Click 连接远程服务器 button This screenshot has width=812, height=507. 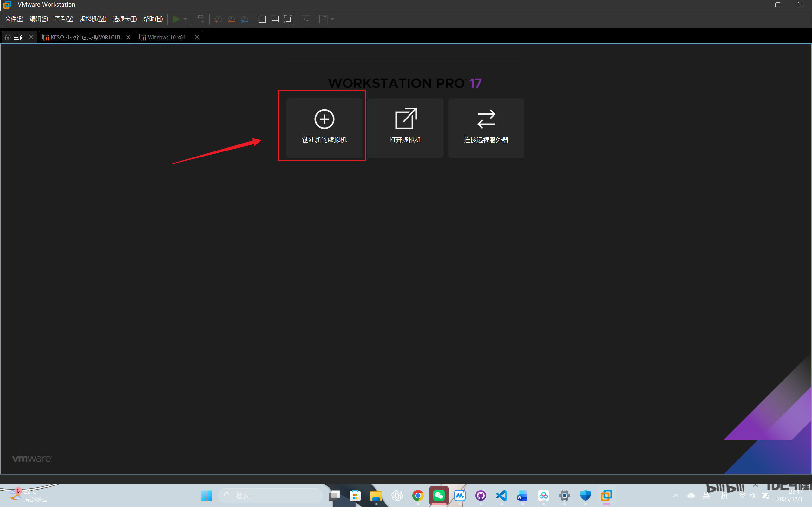[486, 128]
